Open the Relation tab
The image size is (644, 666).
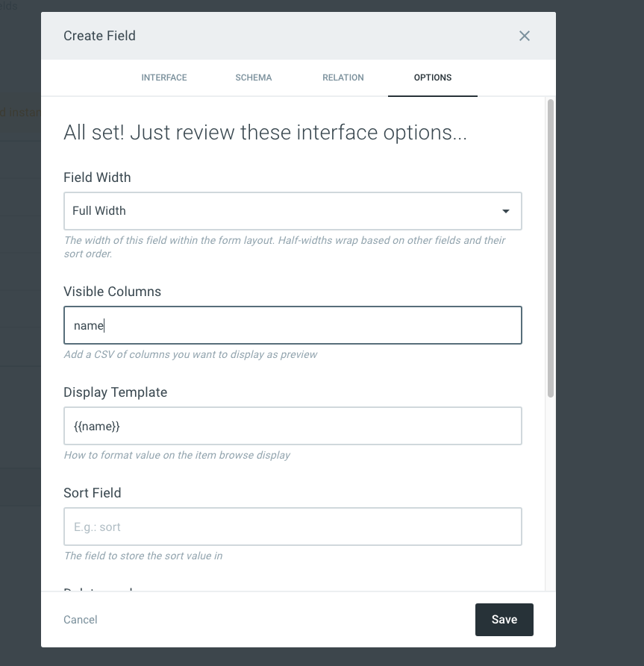click(343, 78)
